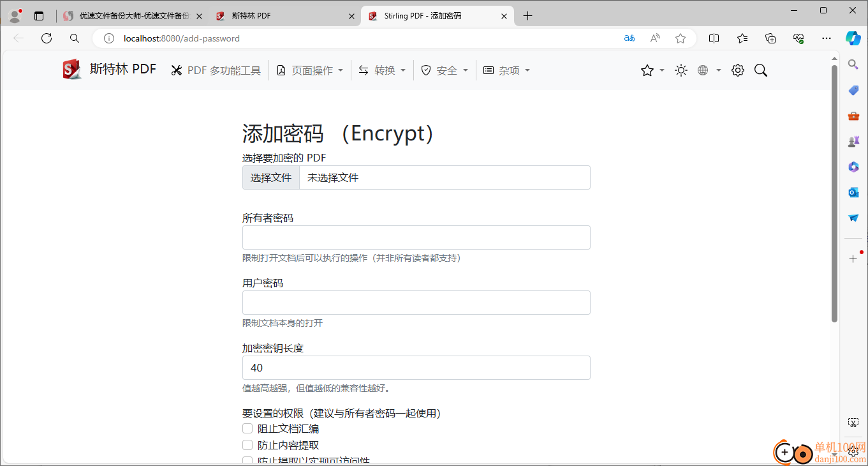Image resolution: width=868 pixels, height=466 pixels.
Task: Click the split screen icon
Action: coord(714,38)
